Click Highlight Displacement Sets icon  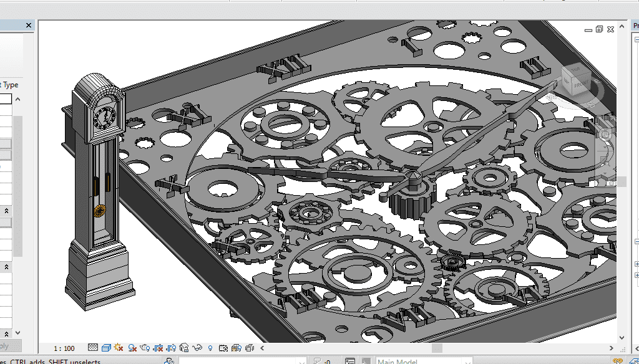[250, 348]
